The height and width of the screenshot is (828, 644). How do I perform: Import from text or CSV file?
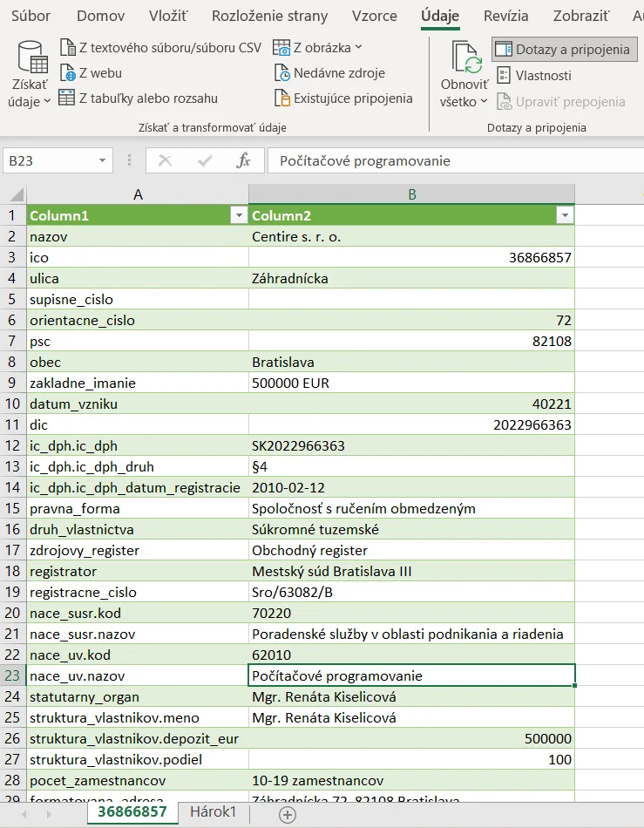click(160, 48)
